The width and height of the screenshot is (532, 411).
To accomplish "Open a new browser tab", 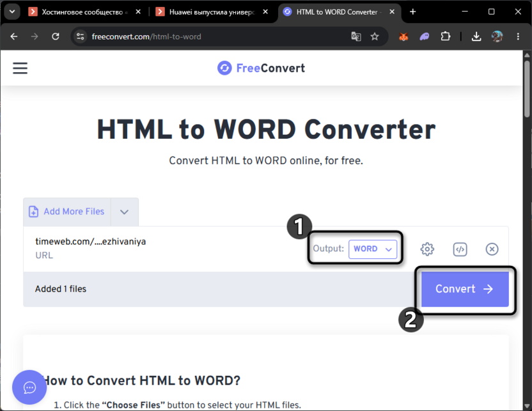I will [x=412, y=12].
